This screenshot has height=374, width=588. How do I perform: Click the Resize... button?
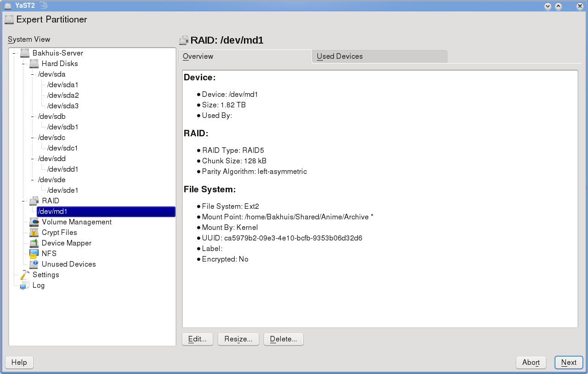point(238,339)
